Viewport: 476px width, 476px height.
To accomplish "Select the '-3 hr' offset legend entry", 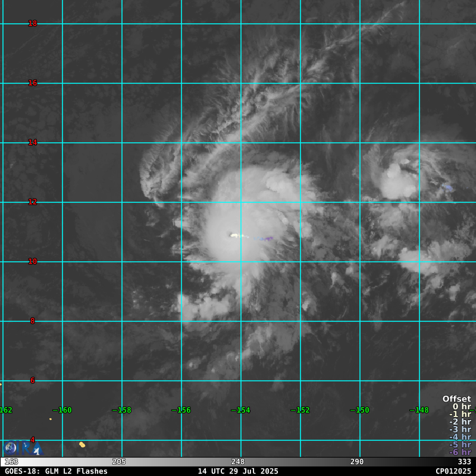I will (459, 429).
